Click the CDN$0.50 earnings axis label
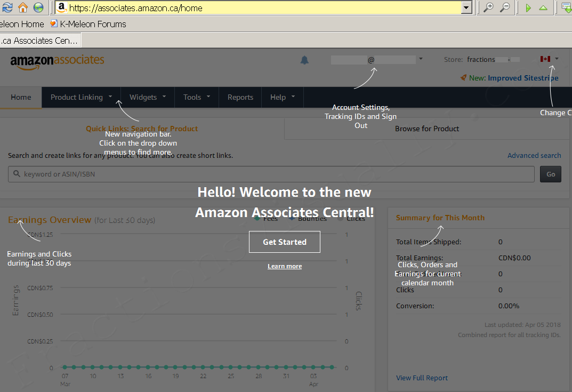The height and width of the screenshot is (392, 572). click(x=40, y=315)
